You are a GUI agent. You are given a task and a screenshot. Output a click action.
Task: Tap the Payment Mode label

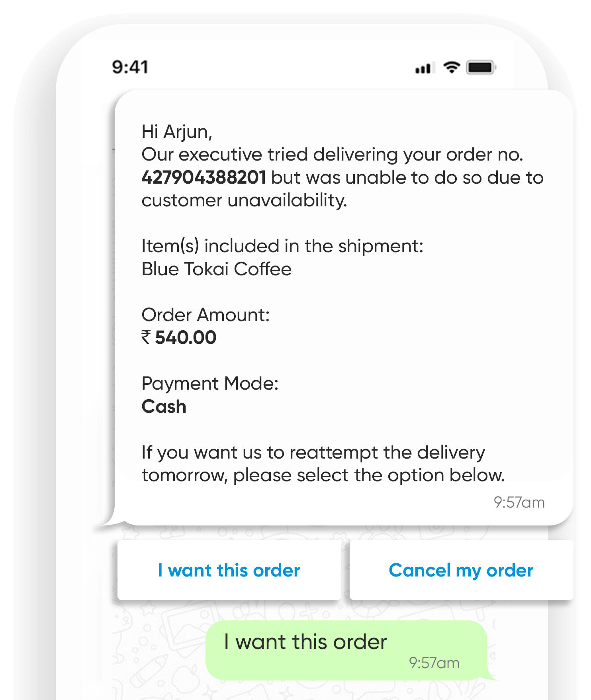[210, 384]
